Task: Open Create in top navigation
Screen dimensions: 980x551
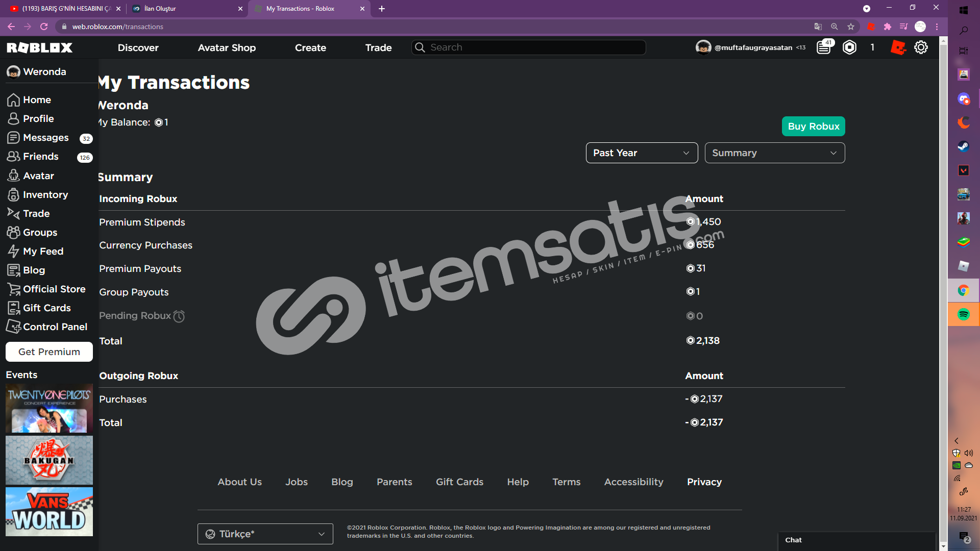Action: coord(310,47)
